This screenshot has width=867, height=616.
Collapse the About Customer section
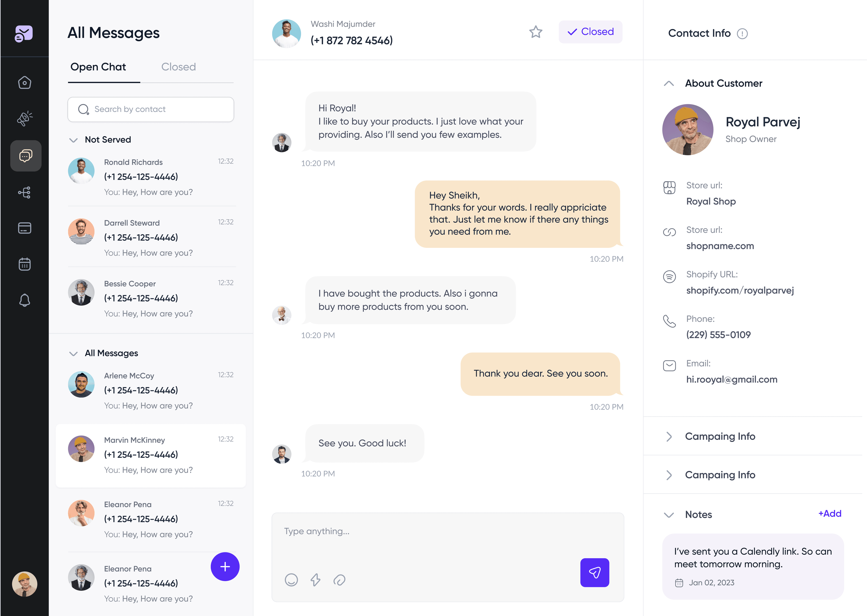(x=669, y=84)
